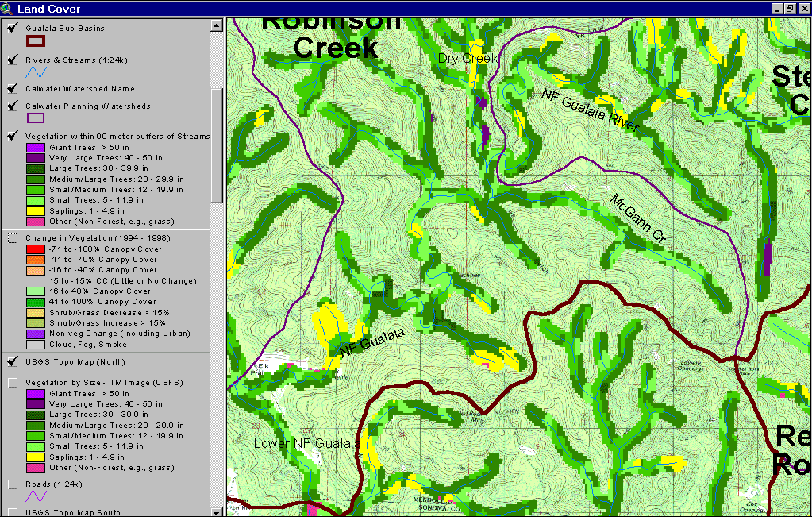Click the Gualala Sub Basins dark red symbol
Screen dimensions: 812x517
36,41
